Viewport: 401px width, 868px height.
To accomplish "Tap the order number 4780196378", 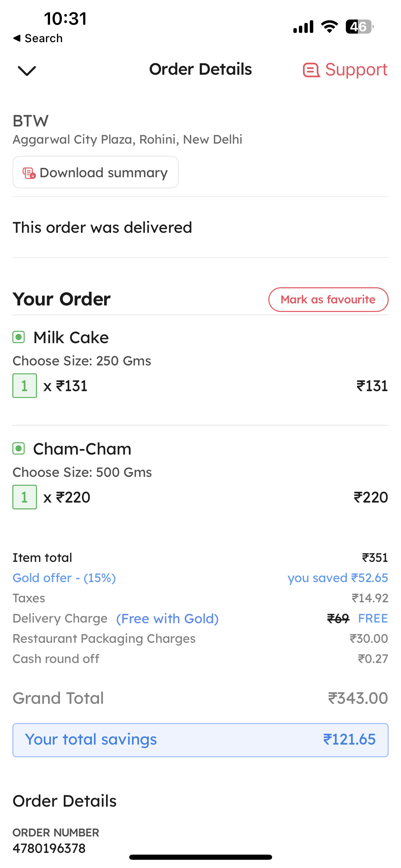I will (49, 848).
